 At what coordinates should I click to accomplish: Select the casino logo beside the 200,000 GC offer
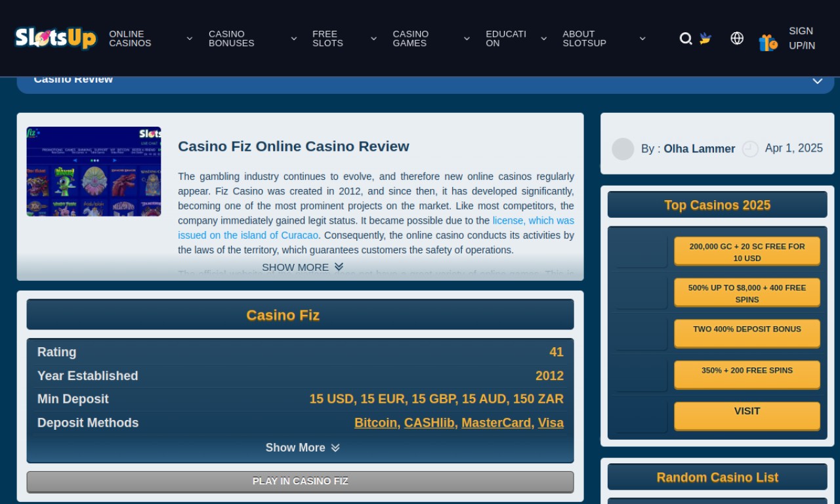[641, 251]
